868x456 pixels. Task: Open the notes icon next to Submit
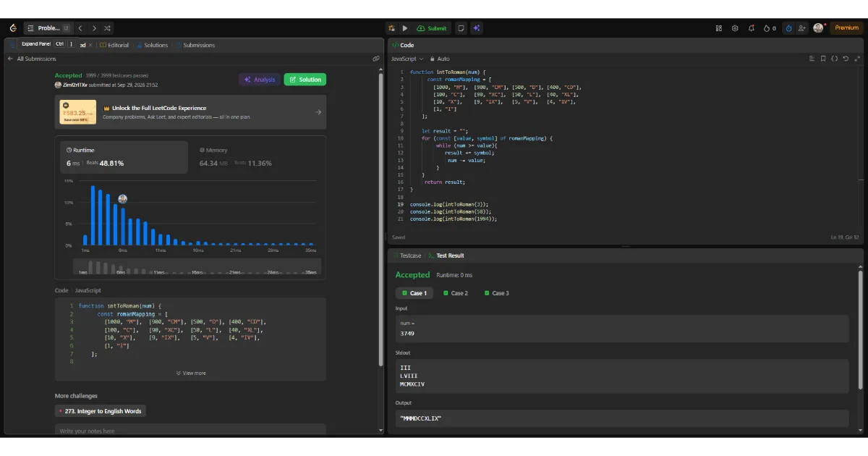(x=461, y=28)
